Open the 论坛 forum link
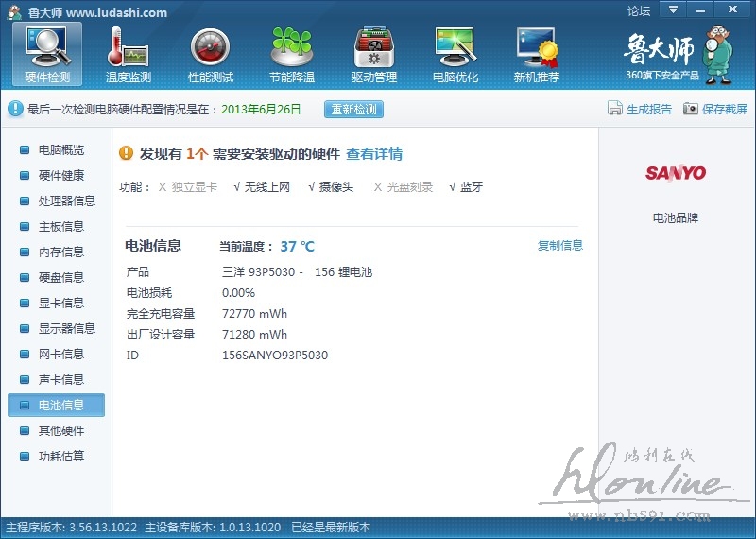 pos(639,10)
